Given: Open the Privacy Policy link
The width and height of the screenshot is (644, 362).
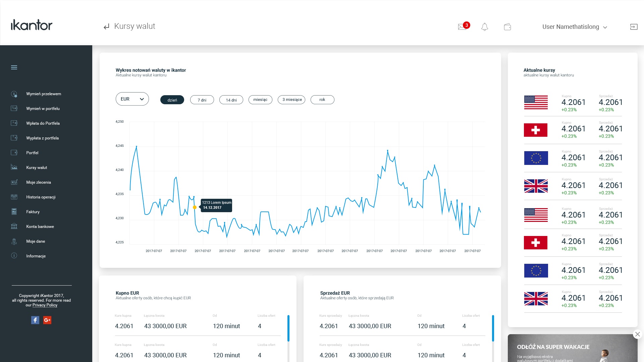Looking at the screenshot, I should [x=45, y=305].
